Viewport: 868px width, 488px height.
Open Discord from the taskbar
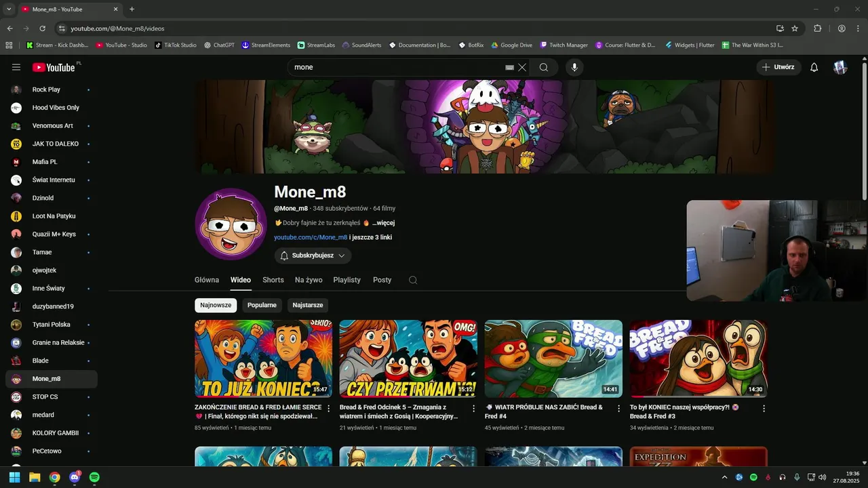tap(75, 477)
